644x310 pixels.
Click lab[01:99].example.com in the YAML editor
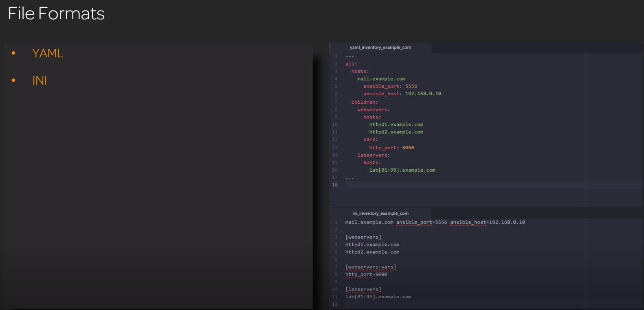coord(402,170)
